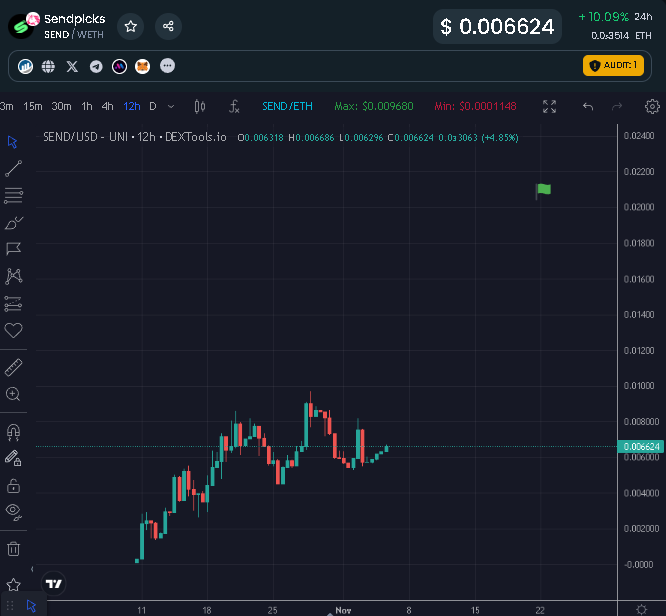Switch chart pair to SEND/ETH
Screen dimensions: 666x616
click(x=287, y=106)
